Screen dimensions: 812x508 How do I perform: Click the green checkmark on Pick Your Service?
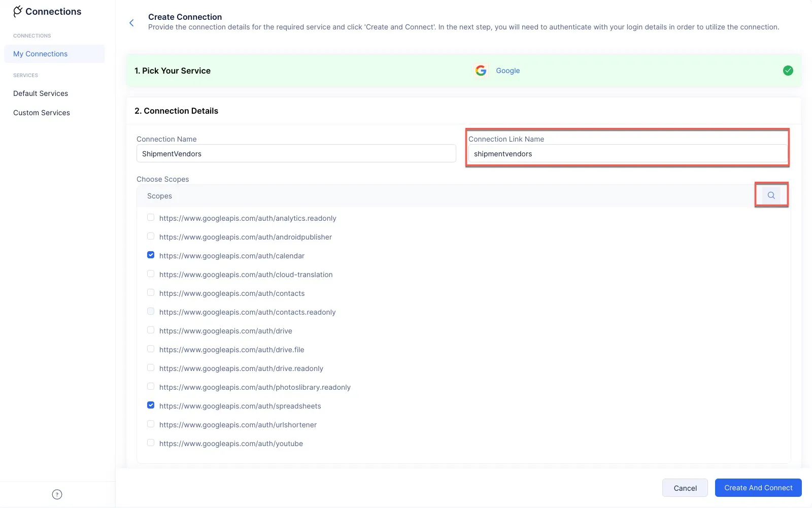pos(788,71)
